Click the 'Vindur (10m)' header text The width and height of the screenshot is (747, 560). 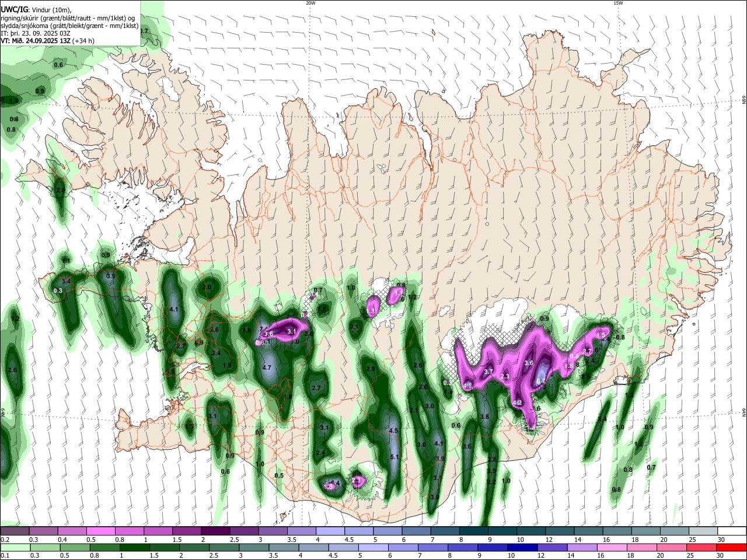coord(51,9)
